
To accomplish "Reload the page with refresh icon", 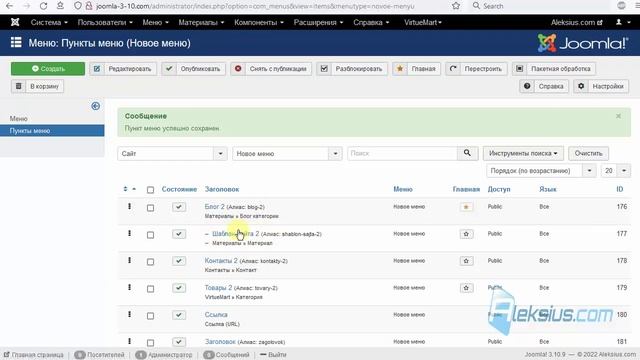I will click(43, 6).
